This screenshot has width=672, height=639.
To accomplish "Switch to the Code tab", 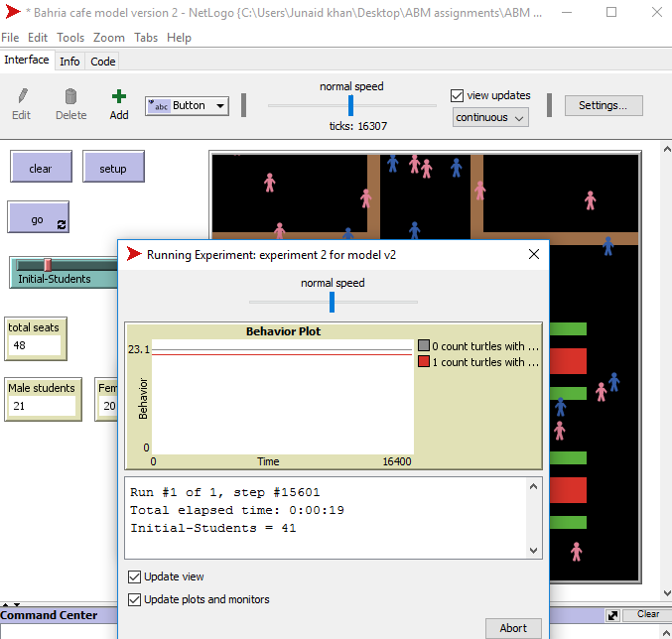I will pos(103,62).
